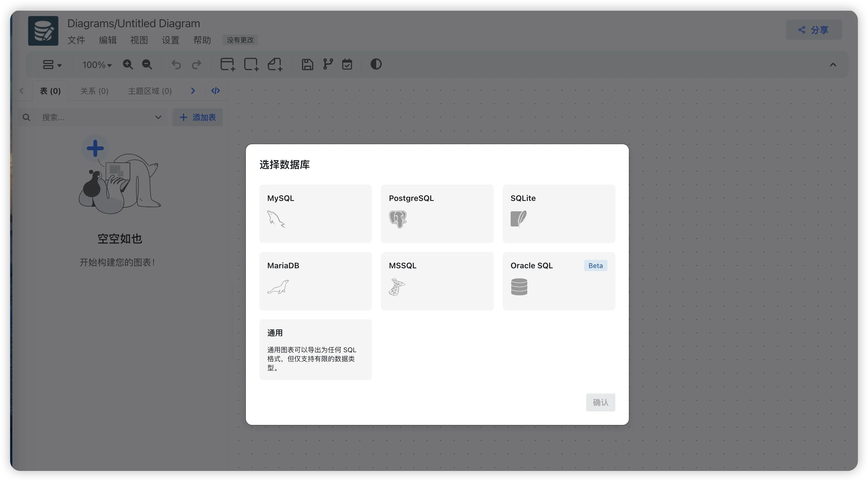This screenshot has height=481, width=868.
Task: Select the Oracle SQL Beta card
Action: (x=559, y=281)
